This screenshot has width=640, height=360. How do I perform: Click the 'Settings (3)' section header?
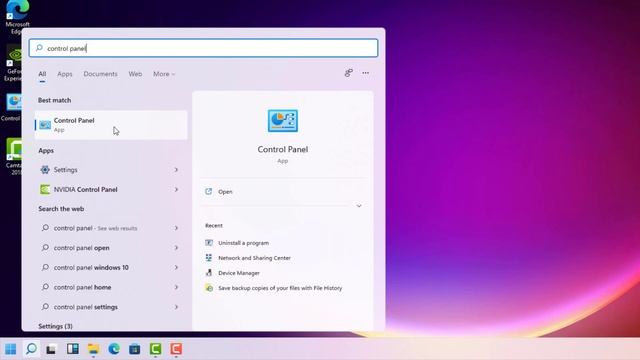(55, 326)
